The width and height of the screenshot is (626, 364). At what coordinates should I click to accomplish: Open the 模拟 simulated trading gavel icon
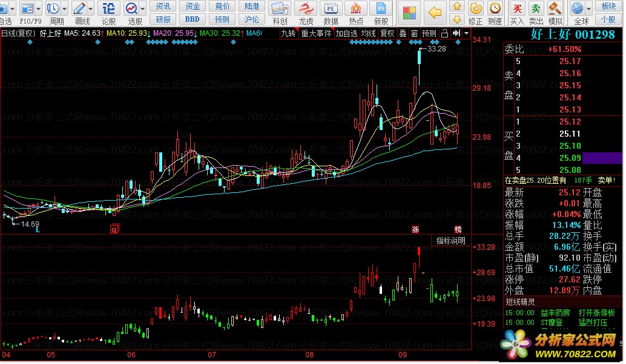tap(555, 8)
